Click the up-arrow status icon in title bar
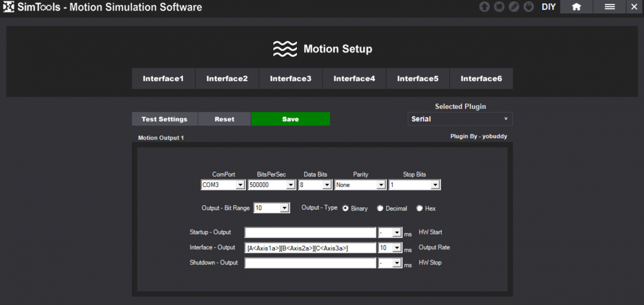The width and height of the screenshot is (644, 305). click(484, 7)
